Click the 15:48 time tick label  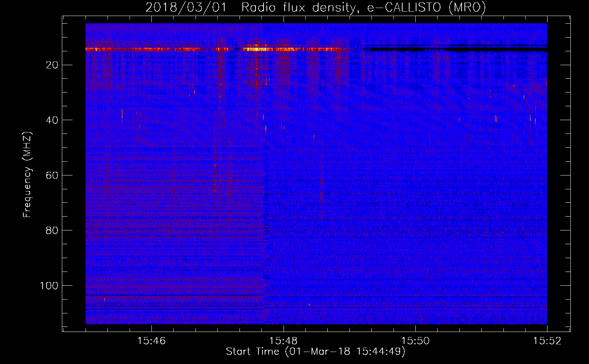coord(284,341)
